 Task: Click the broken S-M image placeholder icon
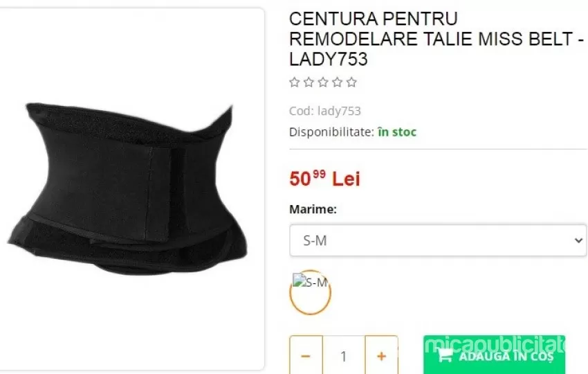point(300,280)
